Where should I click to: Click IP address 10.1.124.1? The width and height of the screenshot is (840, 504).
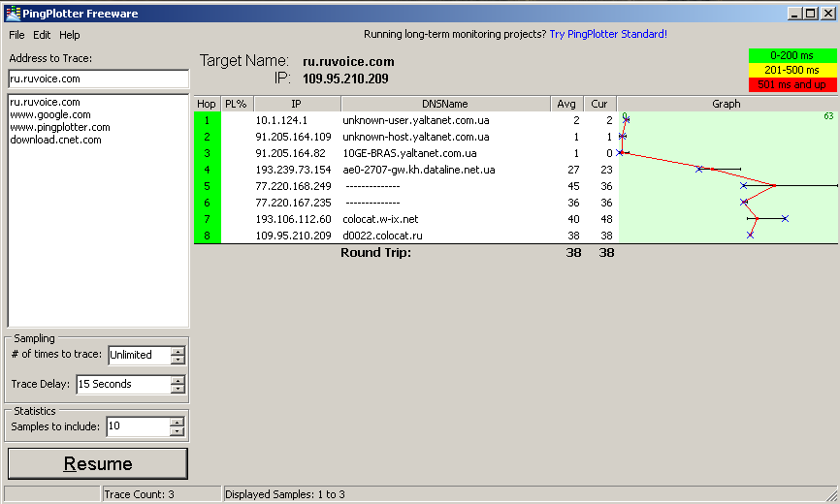pos(281,120)
